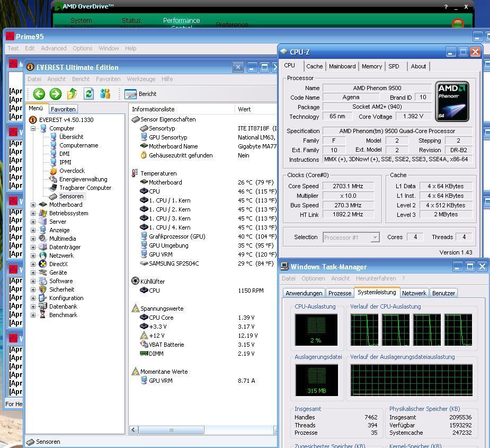Open the Optionen menu in Task-Manager
The width and height of the screenshot is (490, 448).
[x=313, y=278]
